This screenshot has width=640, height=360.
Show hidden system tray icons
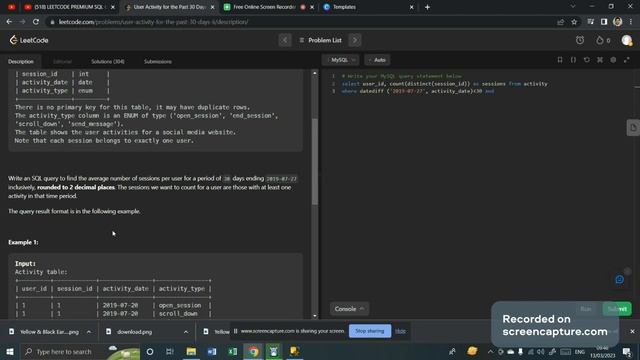490,351
